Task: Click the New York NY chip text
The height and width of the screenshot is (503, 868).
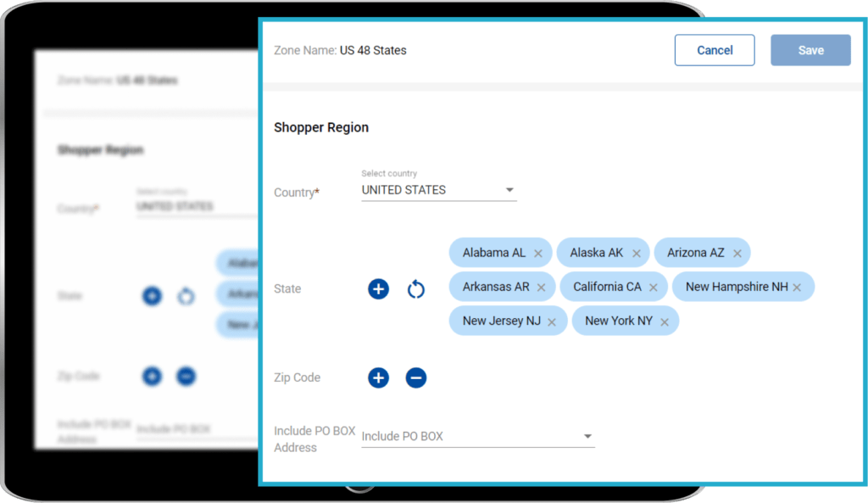Action: 619,321
